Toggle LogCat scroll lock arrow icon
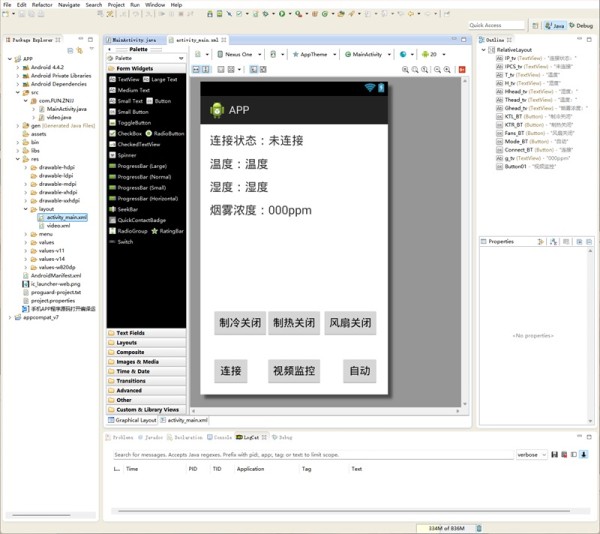600x534 pixels. tap(584, 454)
